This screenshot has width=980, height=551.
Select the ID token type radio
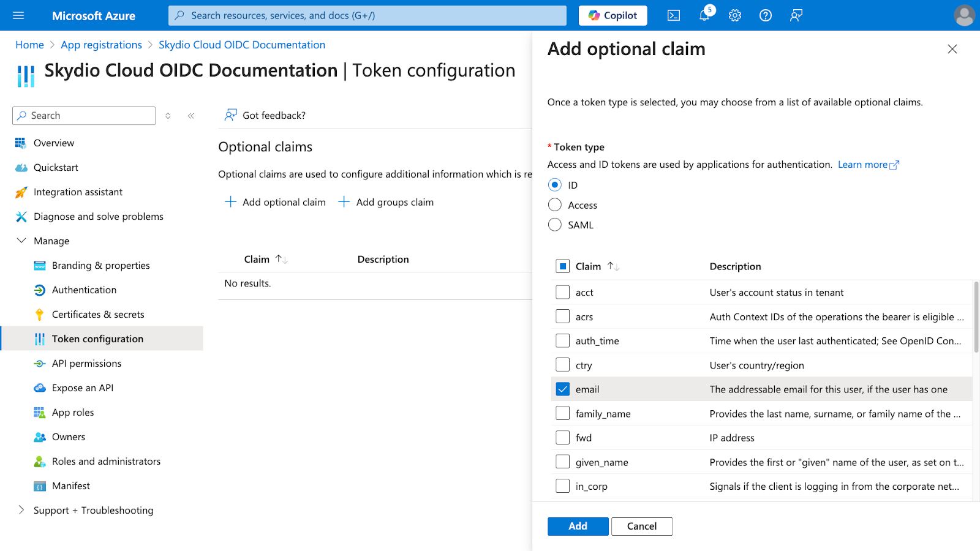point(555,185)
